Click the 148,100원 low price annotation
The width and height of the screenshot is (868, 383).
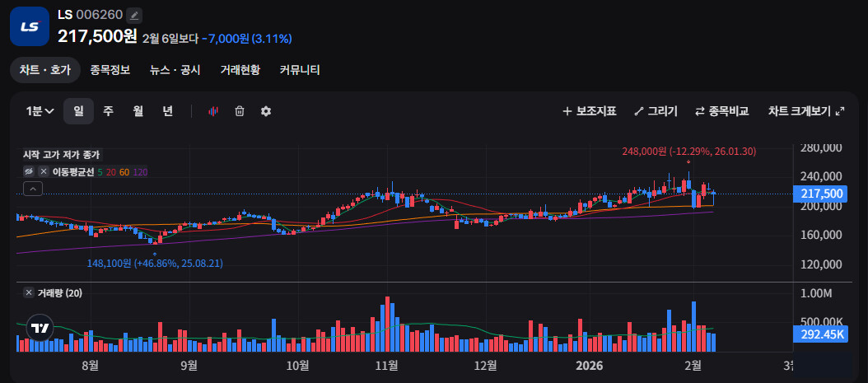pyautogui.click(x=155, y=264)
